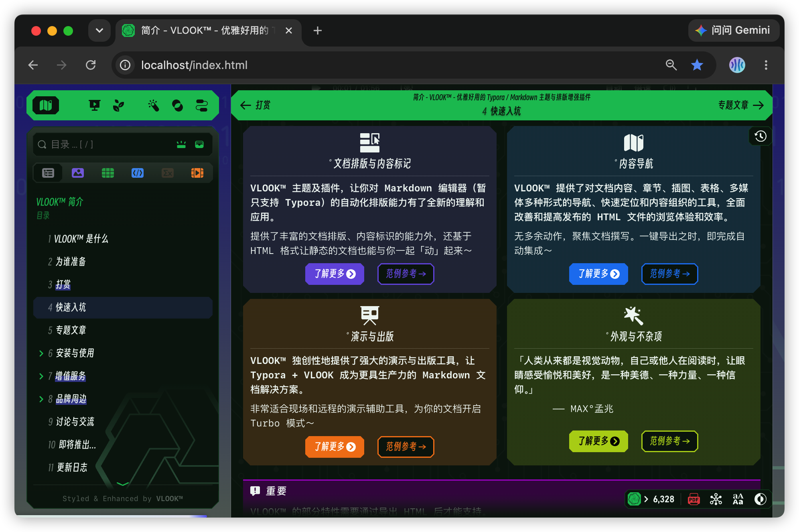The width and height of the screenshot is (799, 532).
Task: Click VLOOK™ 简介 document title in outline
Action: tap(60, 201)
